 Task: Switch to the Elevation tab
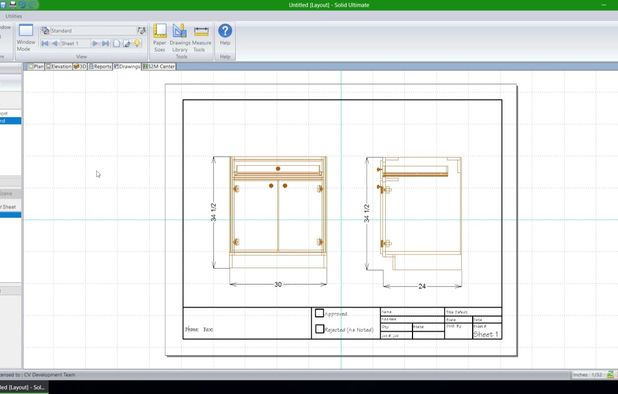pyautogui.click(x=59, y=67)
